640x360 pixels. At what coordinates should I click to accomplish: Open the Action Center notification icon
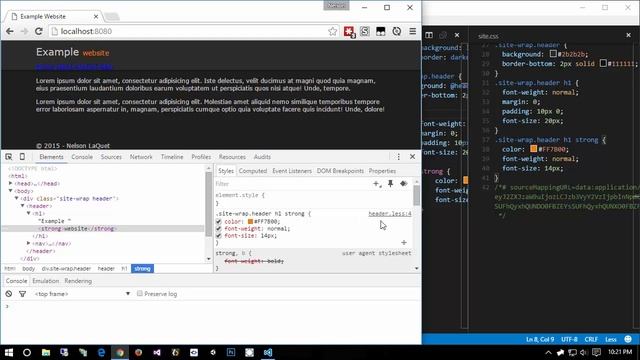(x=596, y=352)
